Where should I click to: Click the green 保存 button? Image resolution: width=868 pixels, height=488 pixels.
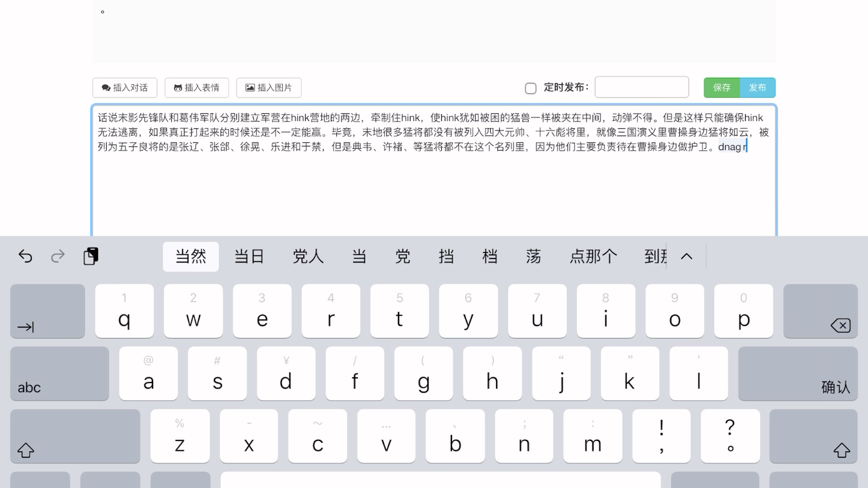click(x=722, y=87)
